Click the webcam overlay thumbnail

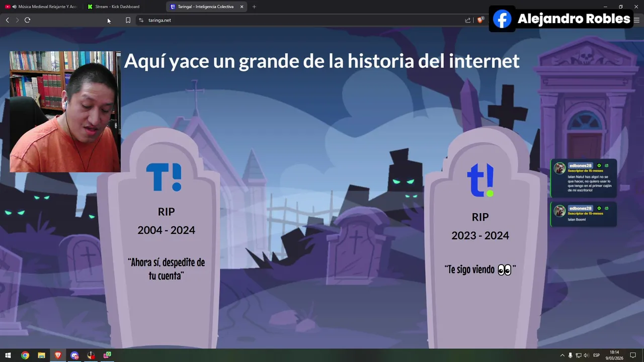(x=65, y=112)
